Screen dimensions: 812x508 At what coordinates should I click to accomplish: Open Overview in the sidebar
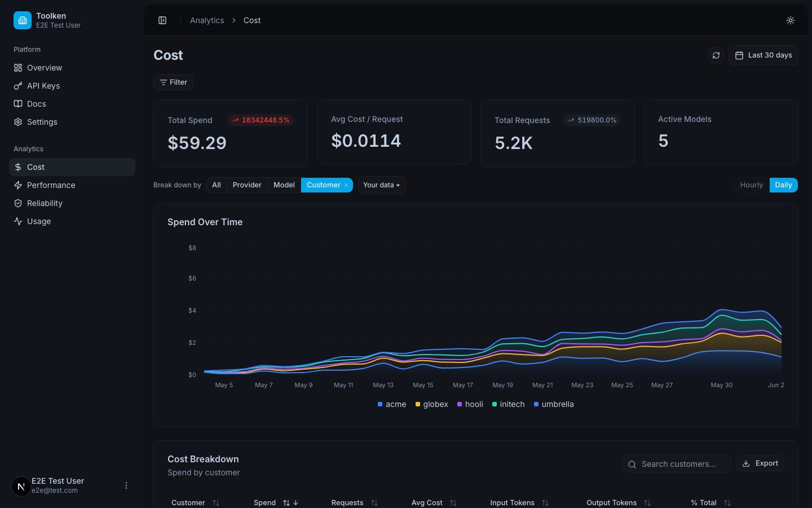(x=72, y=68)
